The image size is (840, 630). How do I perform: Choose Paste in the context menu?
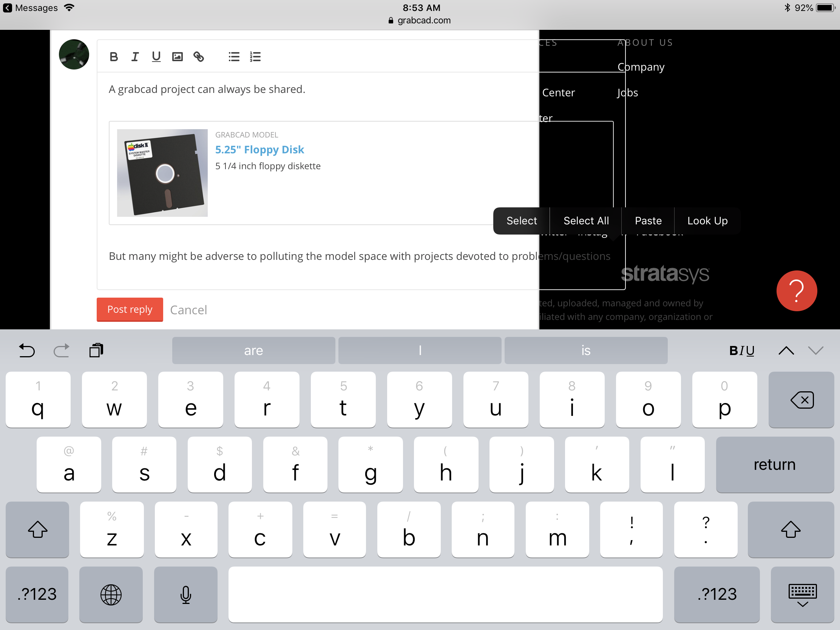pos(648,221)
